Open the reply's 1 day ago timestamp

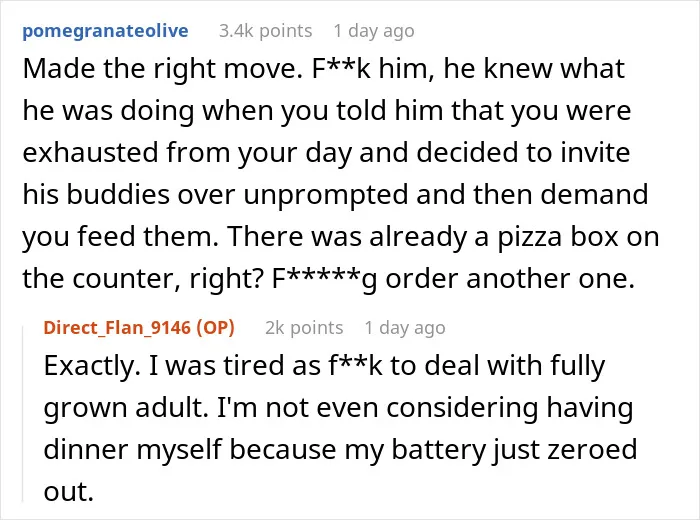405,328
